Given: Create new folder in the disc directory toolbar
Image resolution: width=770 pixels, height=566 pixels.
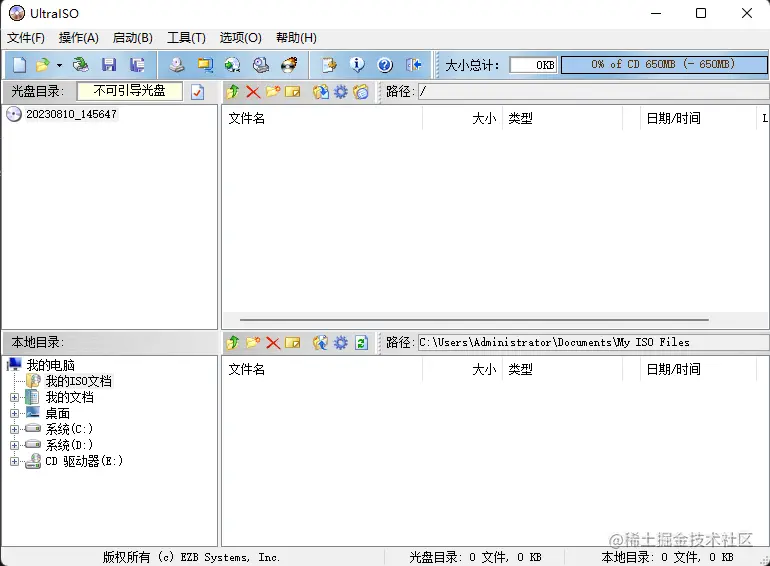Looking at the screenshot, I should click(273, 92).
